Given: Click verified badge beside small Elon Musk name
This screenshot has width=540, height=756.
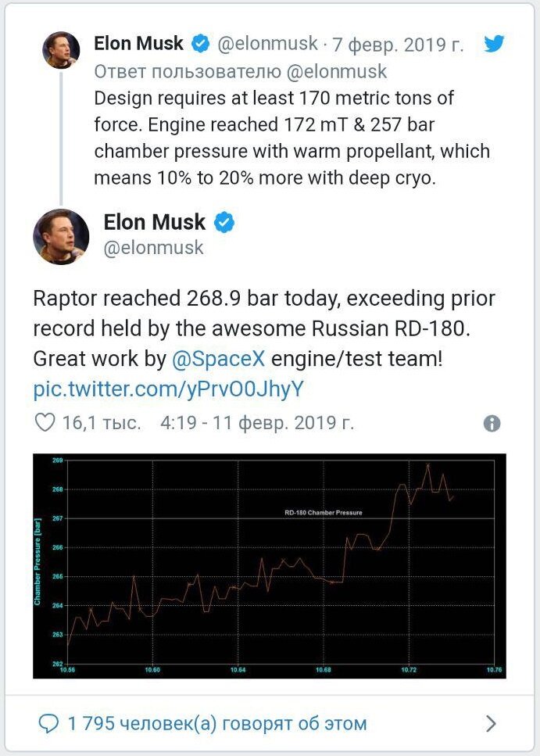Looking at the screenshot, I should click(200, 44).
